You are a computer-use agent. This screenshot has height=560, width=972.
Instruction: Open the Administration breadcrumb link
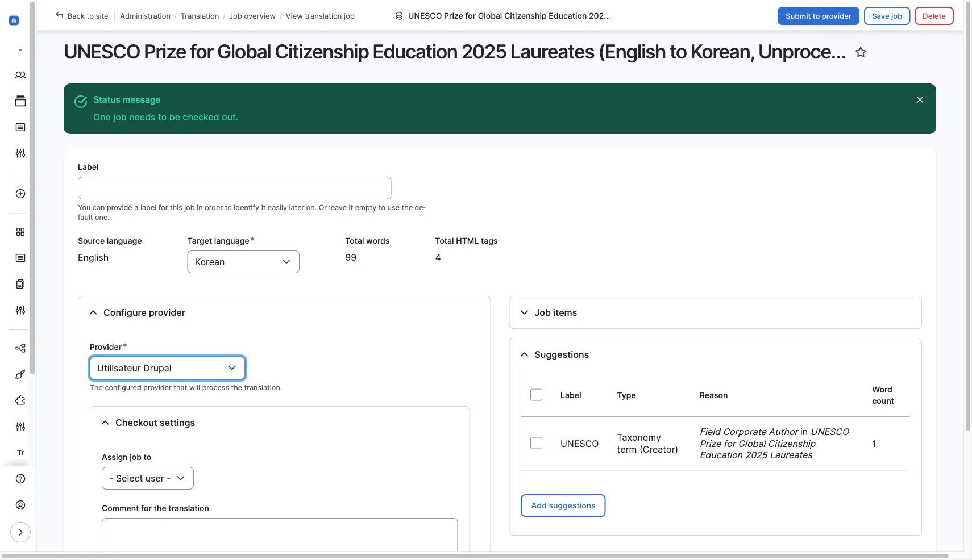(x=145, y=16)
